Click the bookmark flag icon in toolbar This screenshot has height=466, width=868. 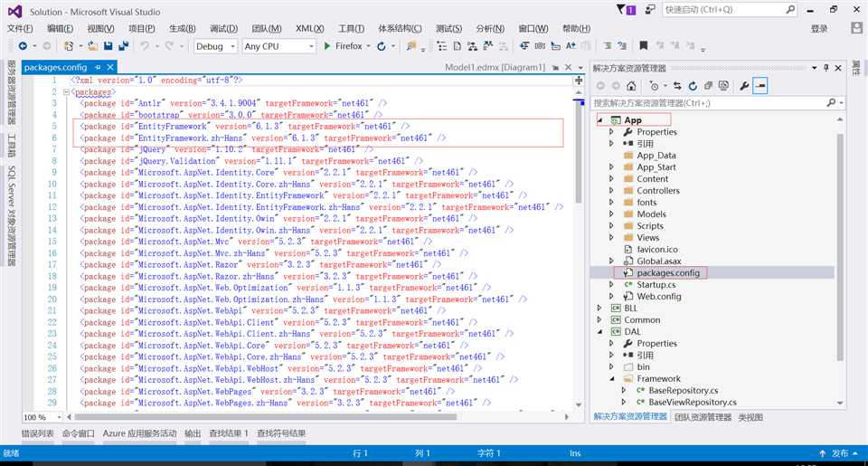click(x=643, y=45)
